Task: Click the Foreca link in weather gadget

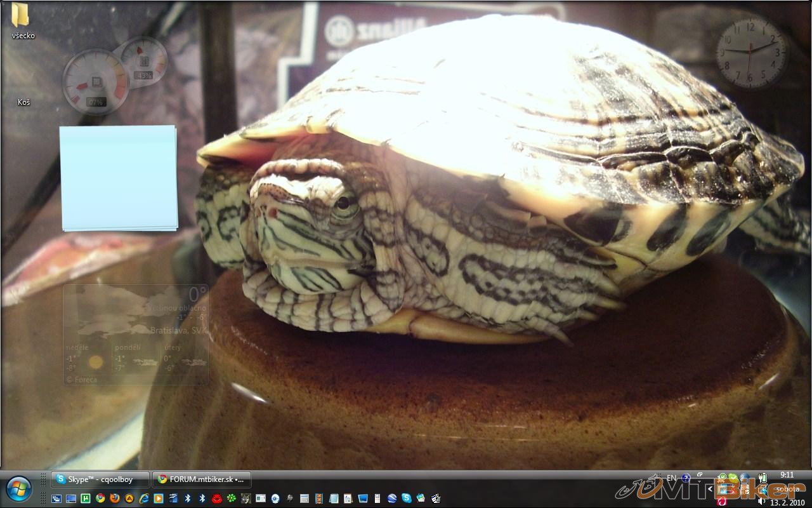Action: point(84,380)
